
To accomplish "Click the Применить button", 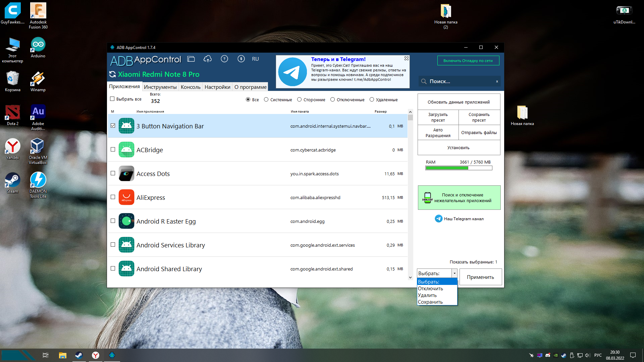I will 481,277.
